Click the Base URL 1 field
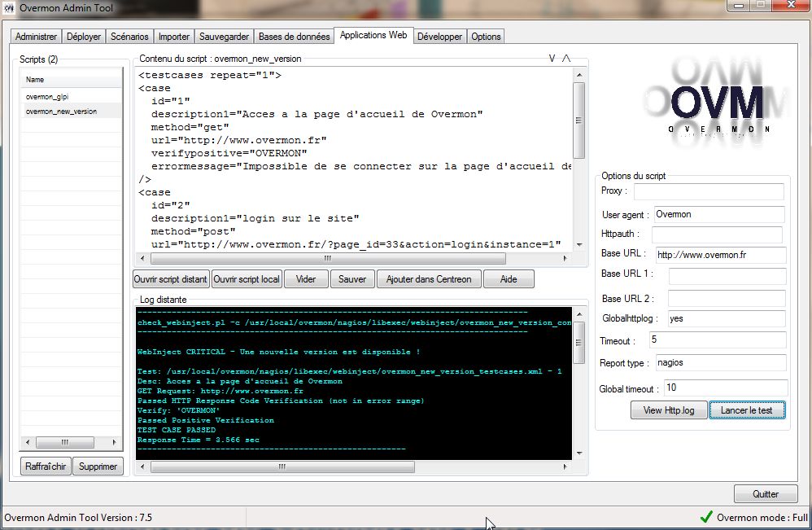The image size is (812, 530). coord(727,276)
